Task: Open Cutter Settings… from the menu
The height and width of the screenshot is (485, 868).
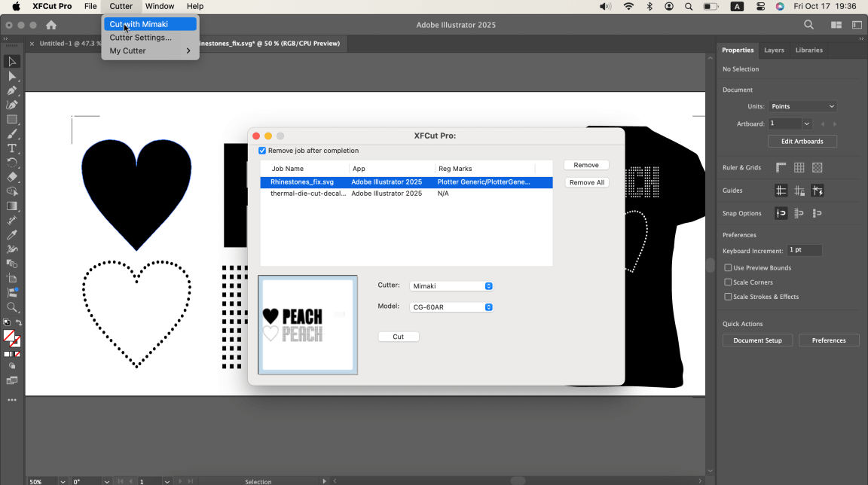Action: click(x=150, y=38)
